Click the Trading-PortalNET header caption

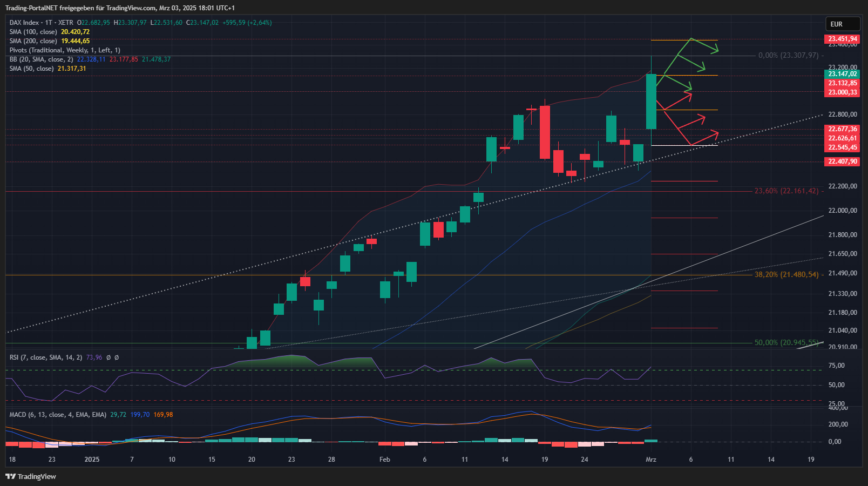coord(120,8)
